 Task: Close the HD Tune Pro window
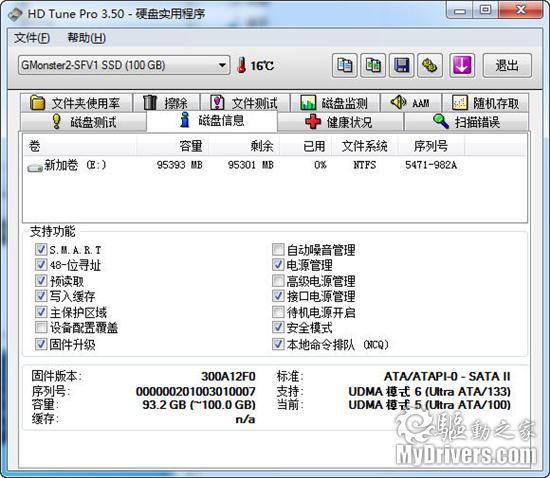[x=521, y=10]
